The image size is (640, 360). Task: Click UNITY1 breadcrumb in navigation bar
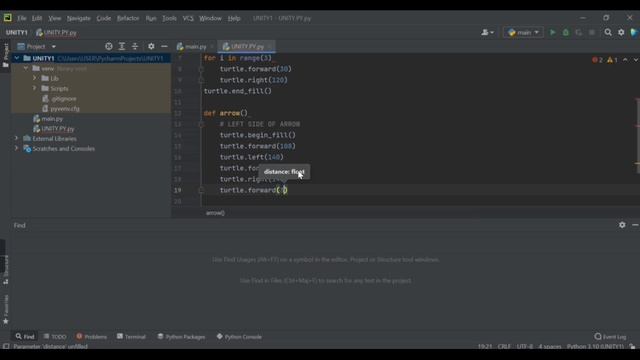click(x=16, y=32)
